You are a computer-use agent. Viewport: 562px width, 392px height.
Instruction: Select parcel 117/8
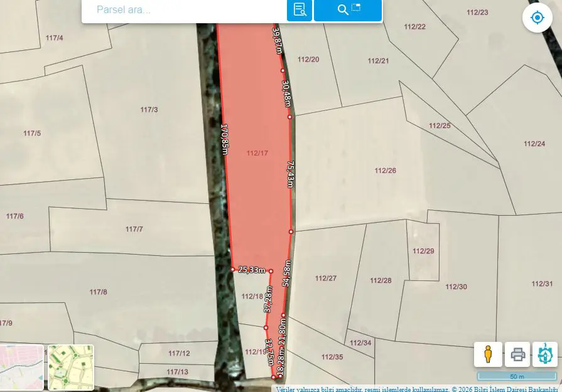tap(98, 292)
